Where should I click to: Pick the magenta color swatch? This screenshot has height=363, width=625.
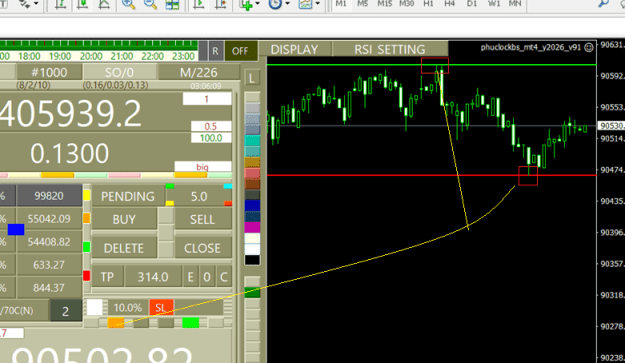[252, 227]
